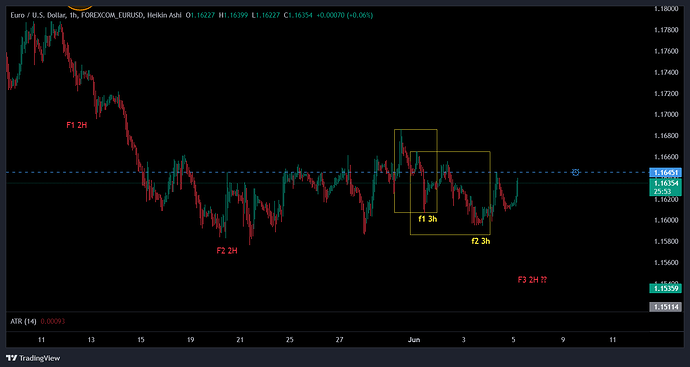Viewport: 690px width, 367px height.
Task: Select the 'f1 3h' yellow text label
Action: [427, 218]
